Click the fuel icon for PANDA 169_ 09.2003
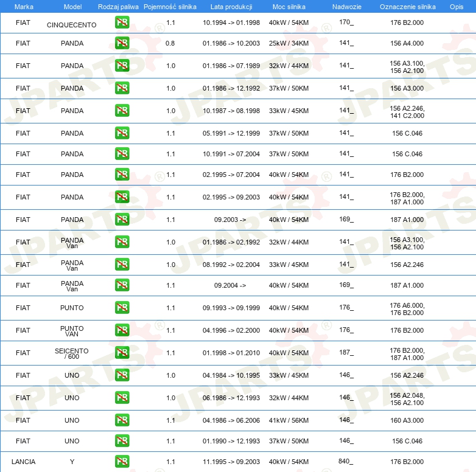The height and width of the screenshot is (472, 476). click(122, 220)
